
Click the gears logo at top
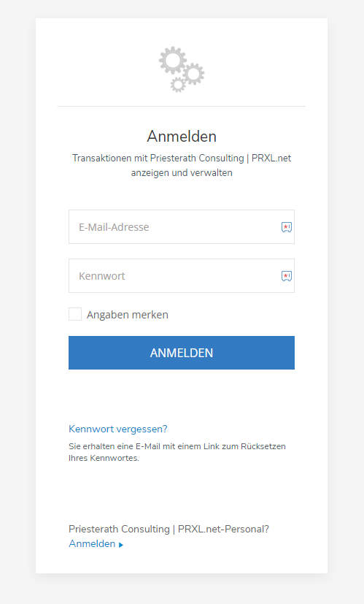[182, 69]
